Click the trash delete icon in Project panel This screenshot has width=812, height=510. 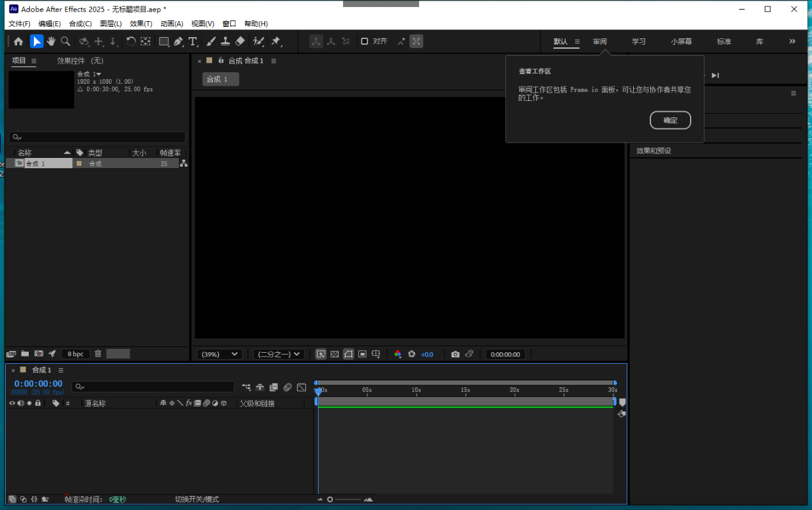pos(98,353)
